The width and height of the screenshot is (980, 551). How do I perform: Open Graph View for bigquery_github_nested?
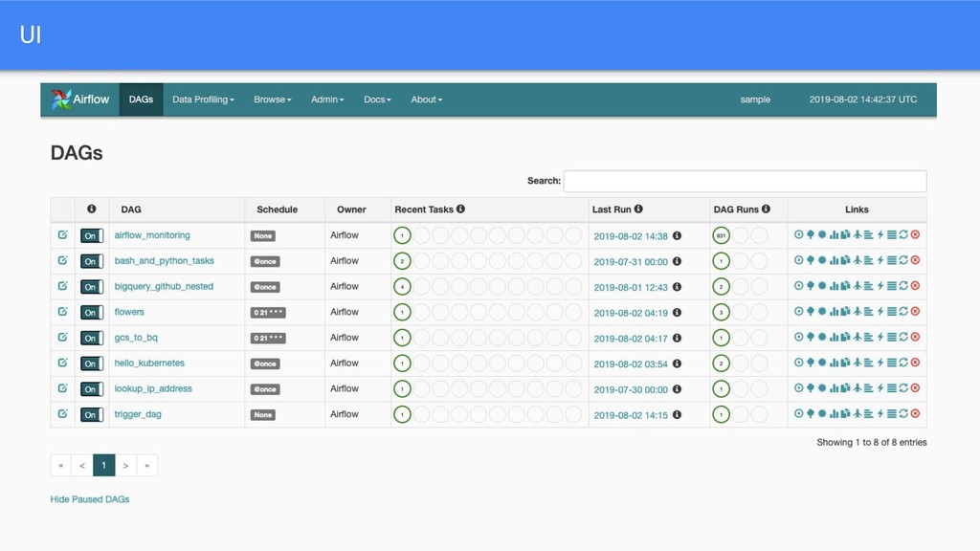pos(821,286)
